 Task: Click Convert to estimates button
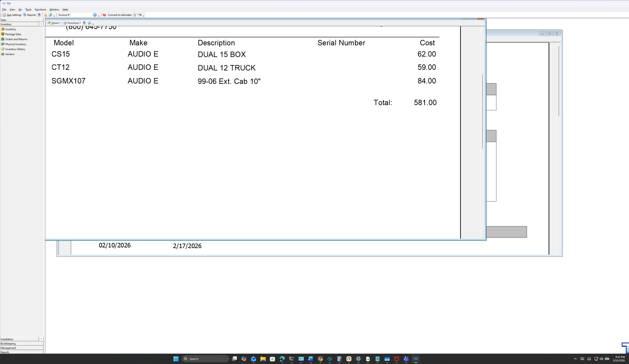tap(120, 15)
